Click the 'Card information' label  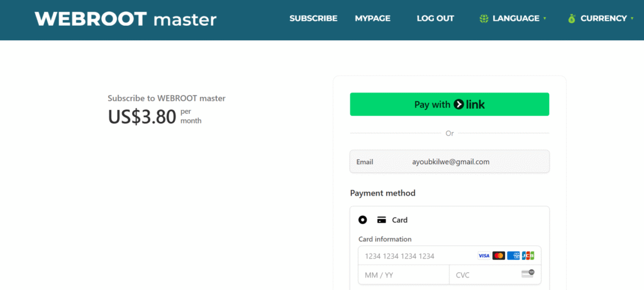coord(385,239)
